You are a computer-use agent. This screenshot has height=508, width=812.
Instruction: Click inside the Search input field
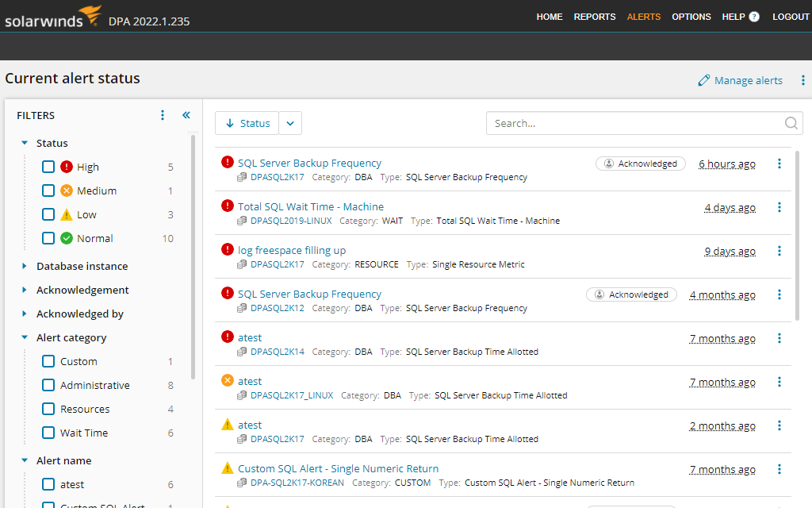click(x=626, y=123)
